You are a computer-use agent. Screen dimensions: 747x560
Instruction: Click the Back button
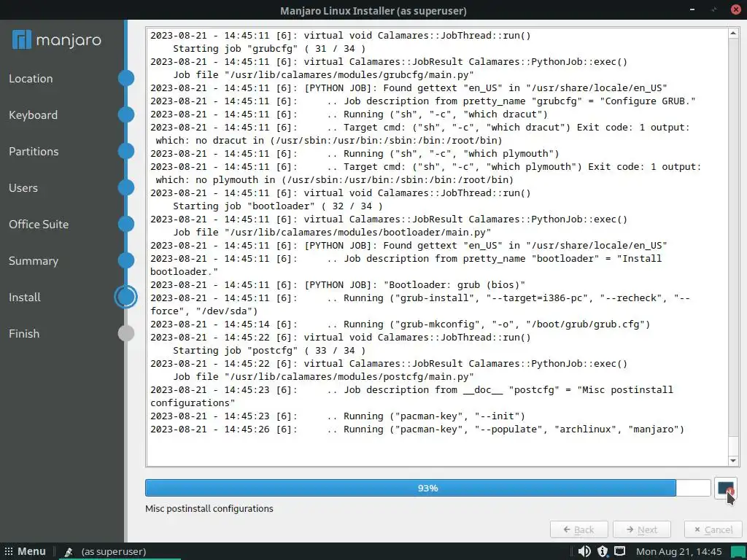(x=578, y=529)
